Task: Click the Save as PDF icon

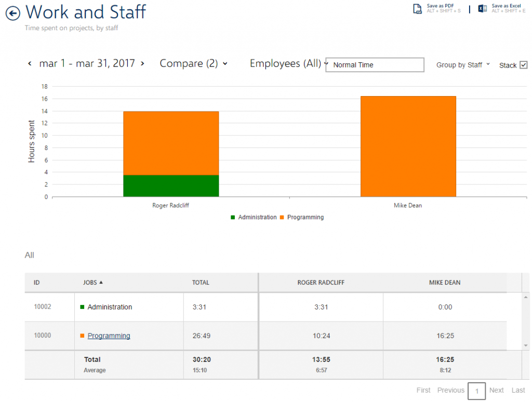Action: point(417,8)
